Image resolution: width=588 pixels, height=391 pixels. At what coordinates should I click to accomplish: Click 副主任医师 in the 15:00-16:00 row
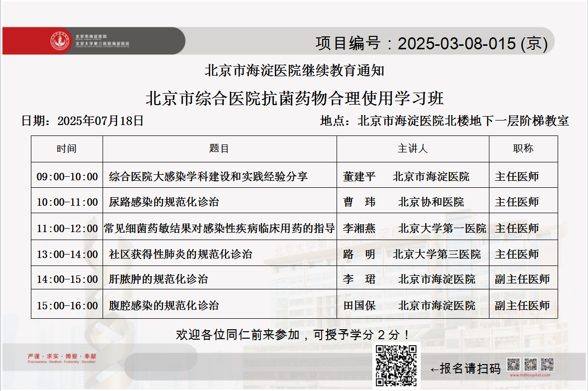click(x=522, y=306)
